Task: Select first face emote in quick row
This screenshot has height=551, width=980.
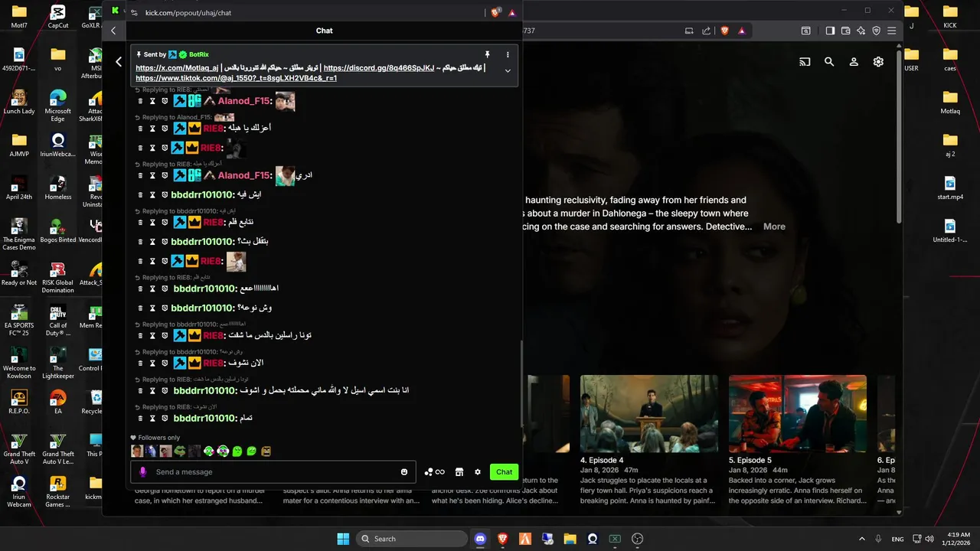Action: [x=137, y=452]
